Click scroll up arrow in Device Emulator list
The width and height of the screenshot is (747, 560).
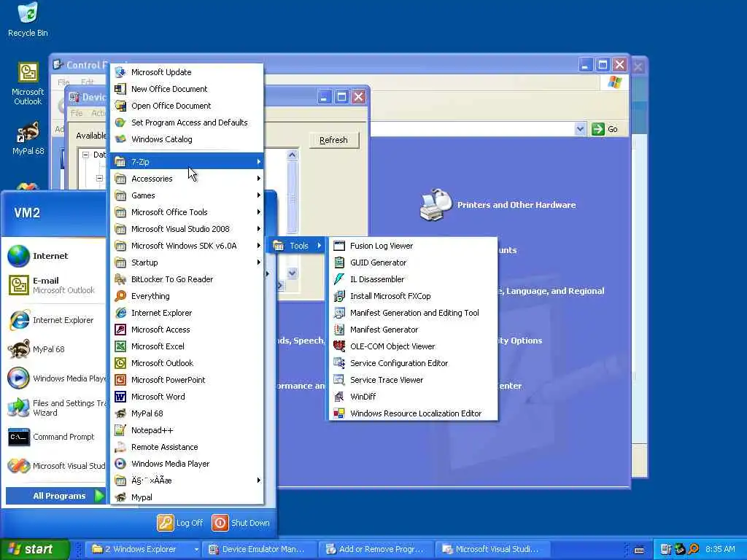click(x=292, y=155)
